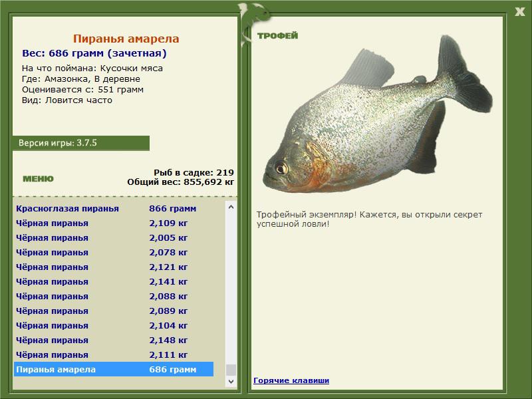532x399 pixels.
Task: Select Чёрная пиранья 2,121 кг row
Action: (x=114, y=267)
